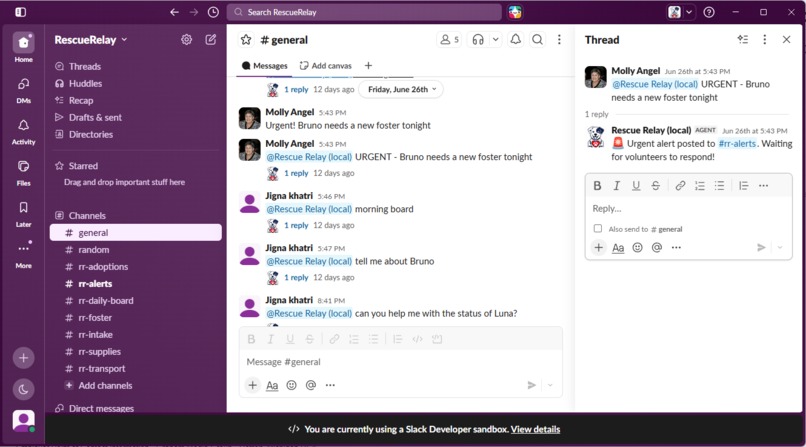Compose new message pencil icon
806x447 pixels.
point(211,40)
